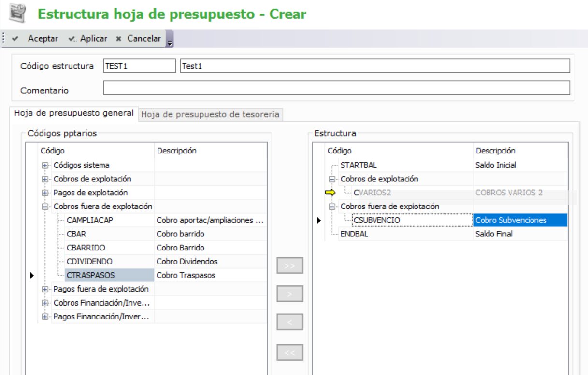Click Aplicar in the toolbar
The image size is (588, 375).
pos(88,39)
